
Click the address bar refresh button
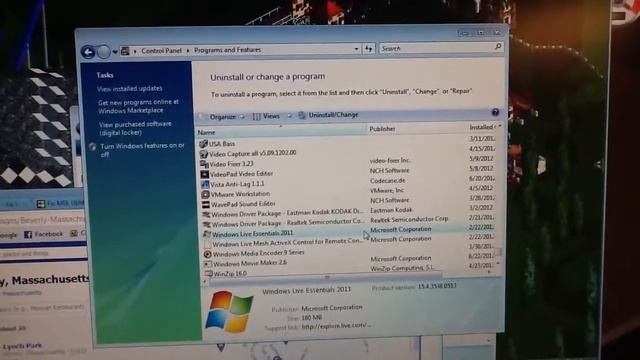pyautogui.click(x=369, y=49)
